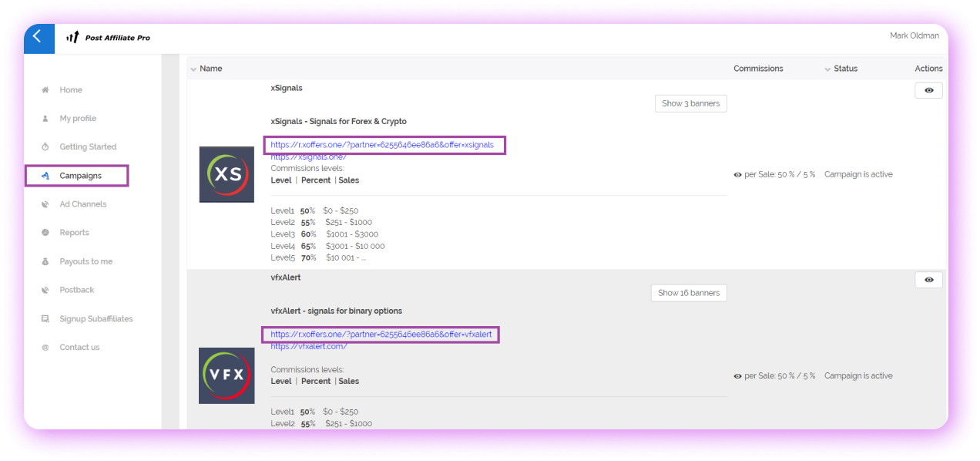The width and height of the screenshot is (980, 461).
Task: Click eye icon beside vfxAlert per Sale commission
Action: click(x=737, y=376)
